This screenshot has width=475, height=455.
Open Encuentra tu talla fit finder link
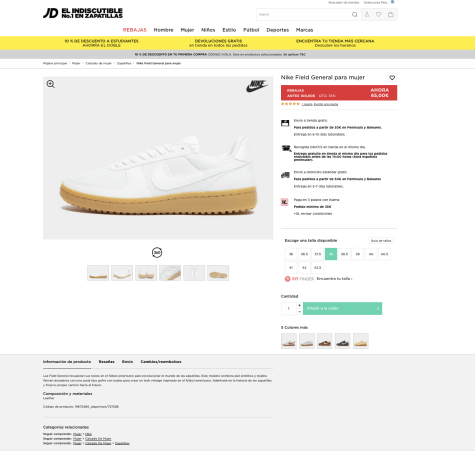pos(334,279)
